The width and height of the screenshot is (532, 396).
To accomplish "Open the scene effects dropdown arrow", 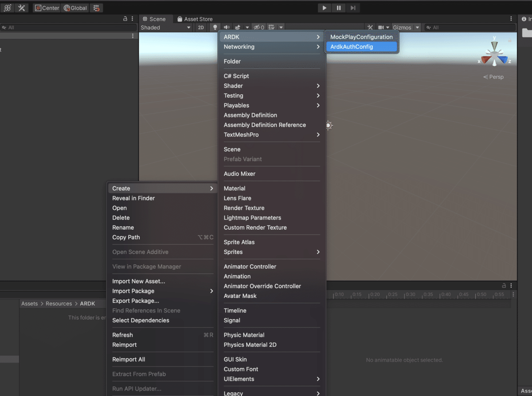I will click(x=247, y=27).
